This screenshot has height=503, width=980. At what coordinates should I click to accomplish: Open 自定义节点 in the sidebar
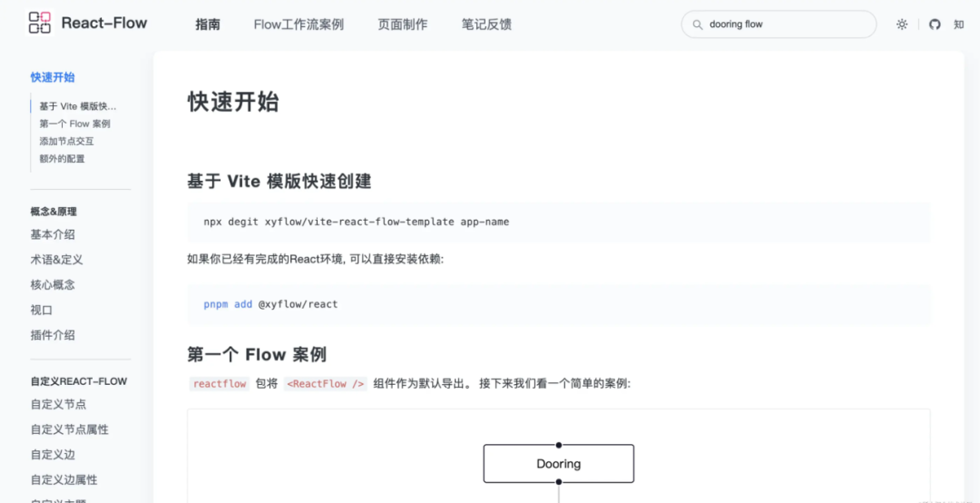58,404
